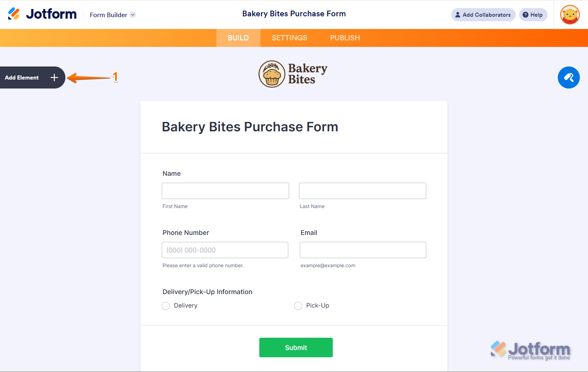Select the Email input field
The width and height of the screenshot is (588, 372).
coord(363,250)
